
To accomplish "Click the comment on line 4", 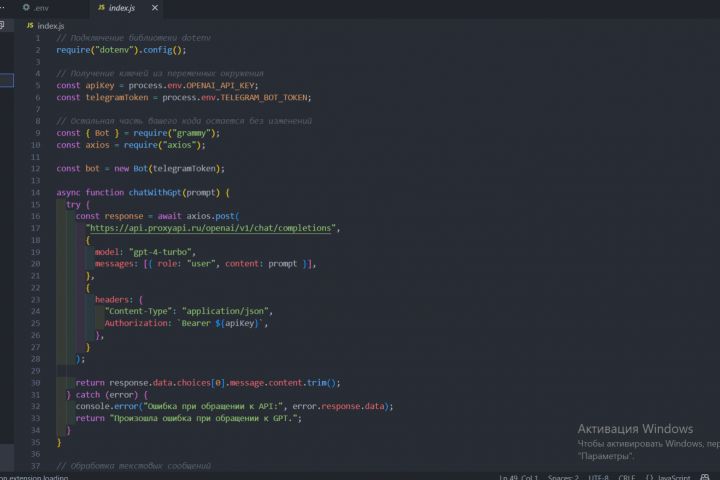I will [x=160, y=73].
